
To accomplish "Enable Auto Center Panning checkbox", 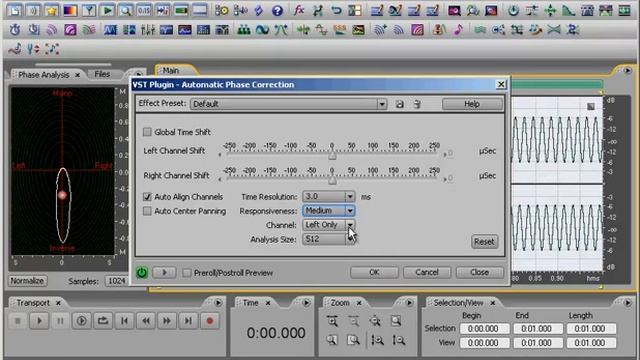I will pos(147,211).
